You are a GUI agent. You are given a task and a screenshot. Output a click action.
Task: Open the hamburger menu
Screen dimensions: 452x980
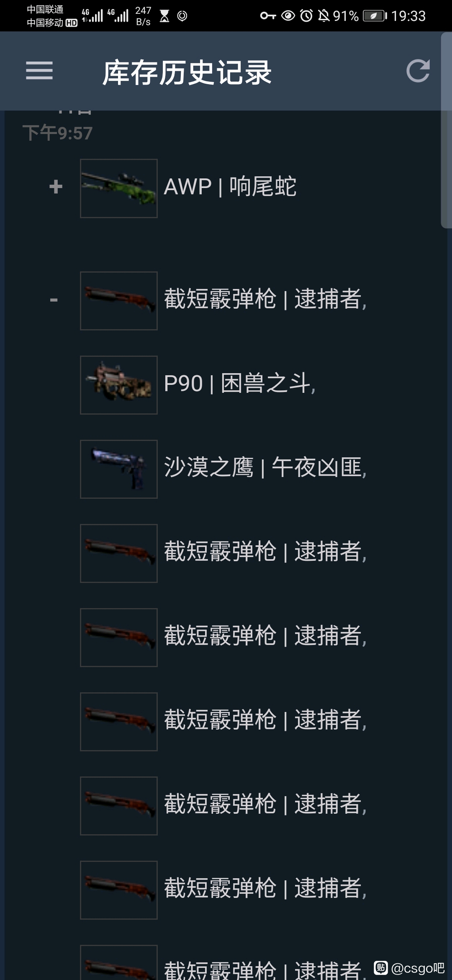point(39,70)
